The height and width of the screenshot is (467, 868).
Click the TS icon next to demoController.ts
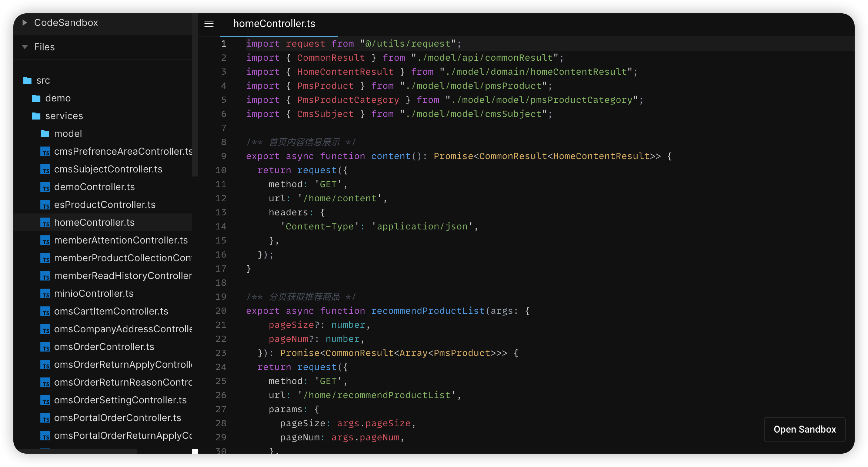pyautogui.click(x=46, y=187)
